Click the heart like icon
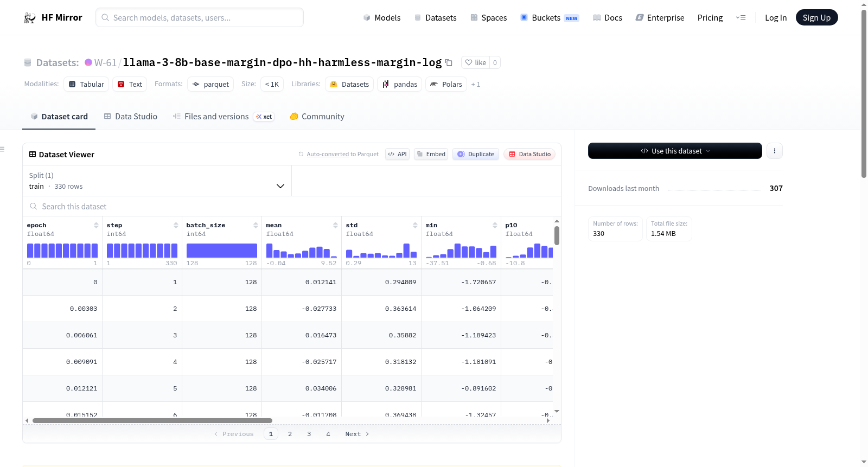This screenshot has width=868, height=467. (x=469, y=62)
